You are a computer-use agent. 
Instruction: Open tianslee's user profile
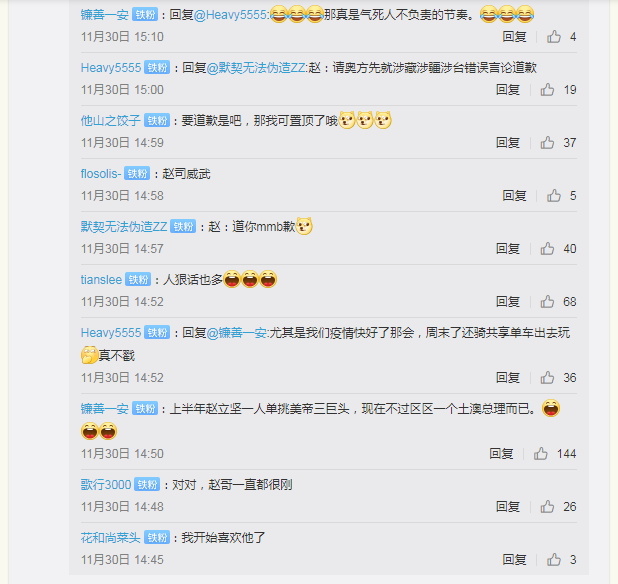click(101, 279)
